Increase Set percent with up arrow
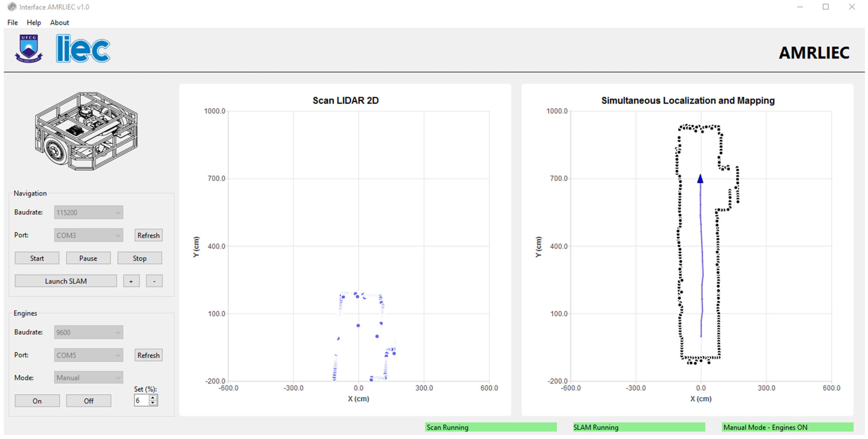868x439 pixels. point(153,398)
